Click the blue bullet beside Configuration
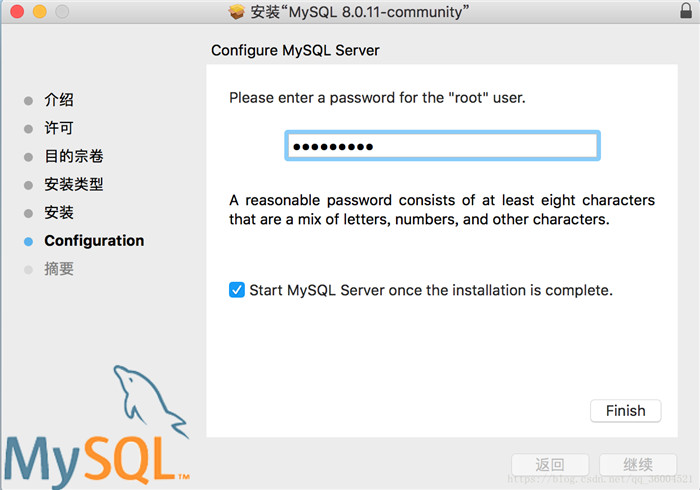 29,241
